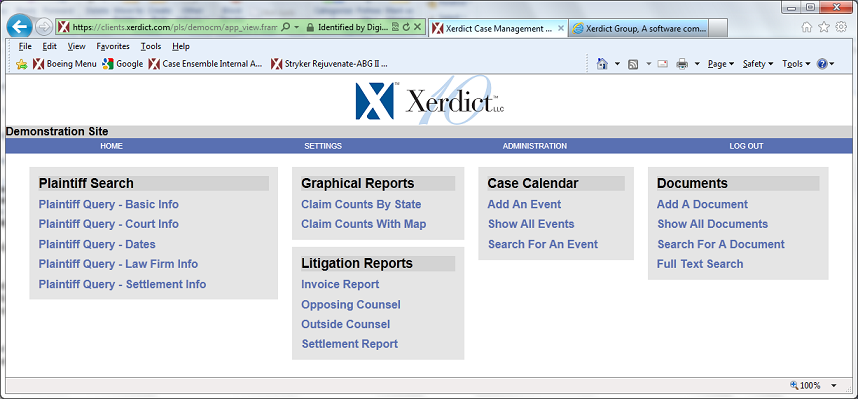
Task: Open Plaintiff Query - Law Firm Info
Action: point(118,264)
